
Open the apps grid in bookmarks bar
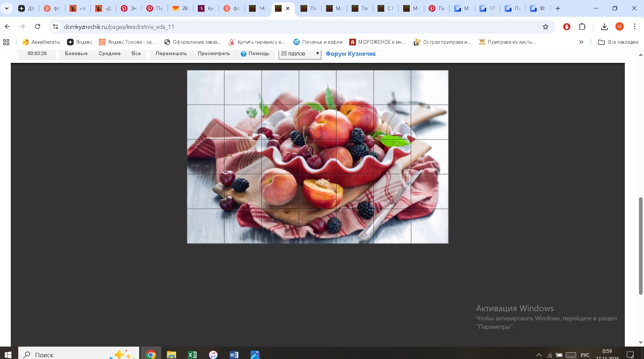coord(6,42)
